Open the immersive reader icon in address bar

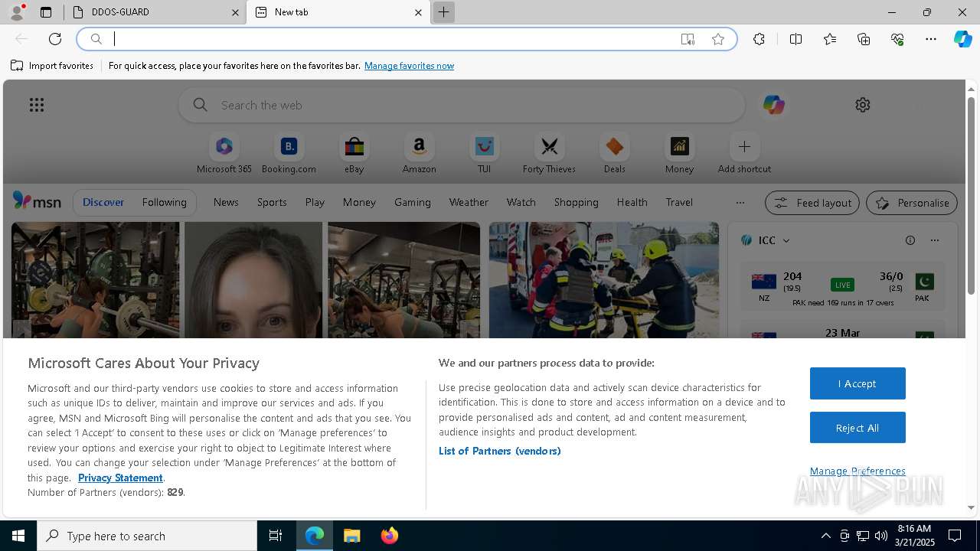[x=688, y=39]
